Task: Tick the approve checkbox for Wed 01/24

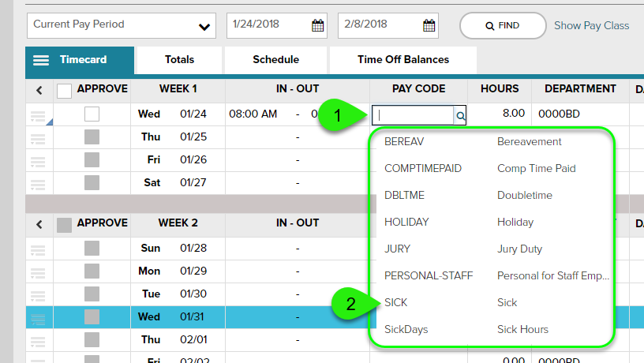Action: click(x=92, y=114)
